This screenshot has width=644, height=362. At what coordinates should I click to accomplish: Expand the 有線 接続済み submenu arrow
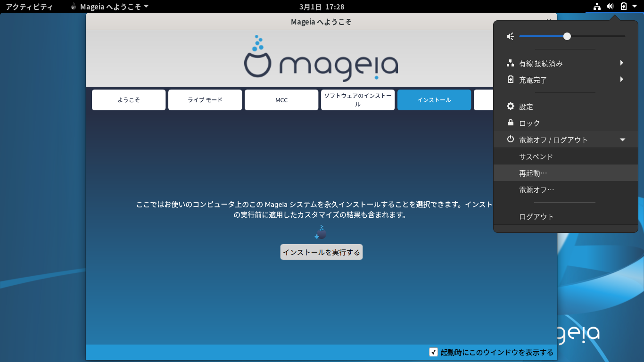622,63
